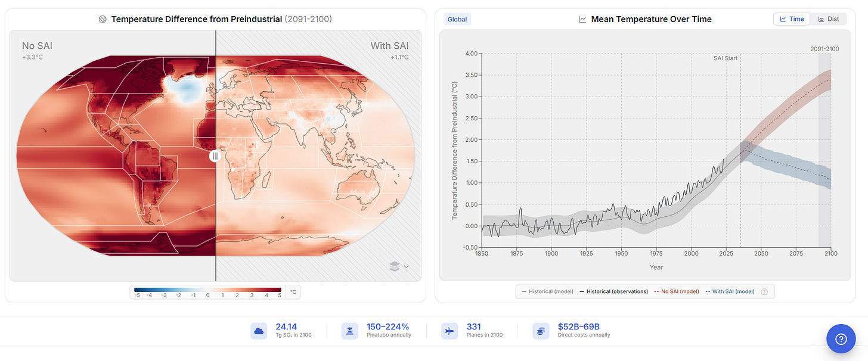Click the map comparison slider handle
Viewport: 868px width, 361px height.
(215, 156)
